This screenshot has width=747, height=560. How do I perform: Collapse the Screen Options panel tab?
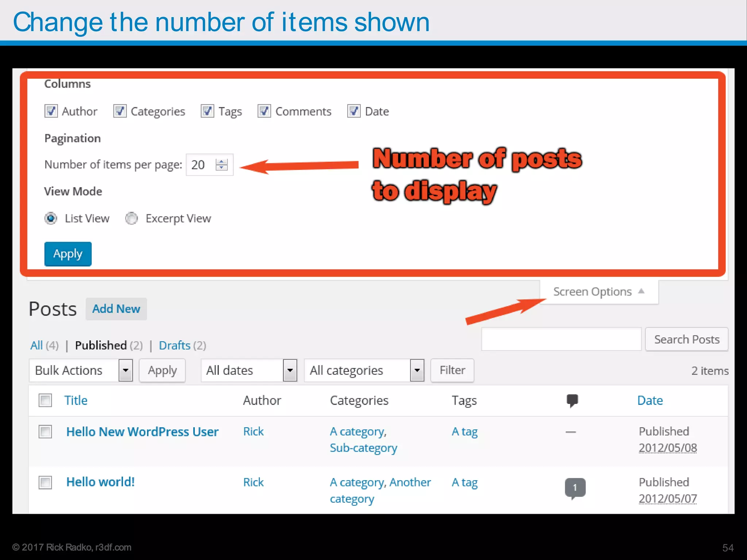pos(599,292)
